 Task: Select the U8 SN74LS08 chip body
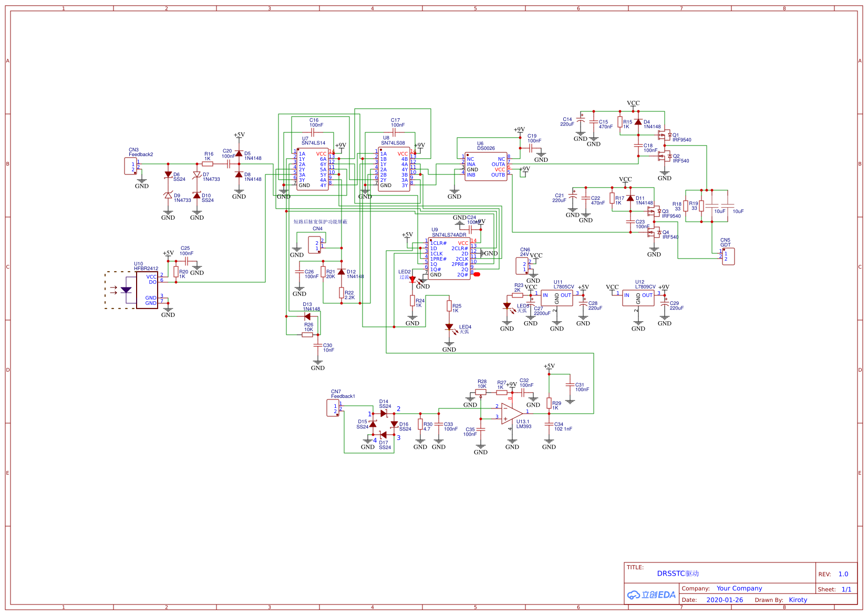click(394, 169)
